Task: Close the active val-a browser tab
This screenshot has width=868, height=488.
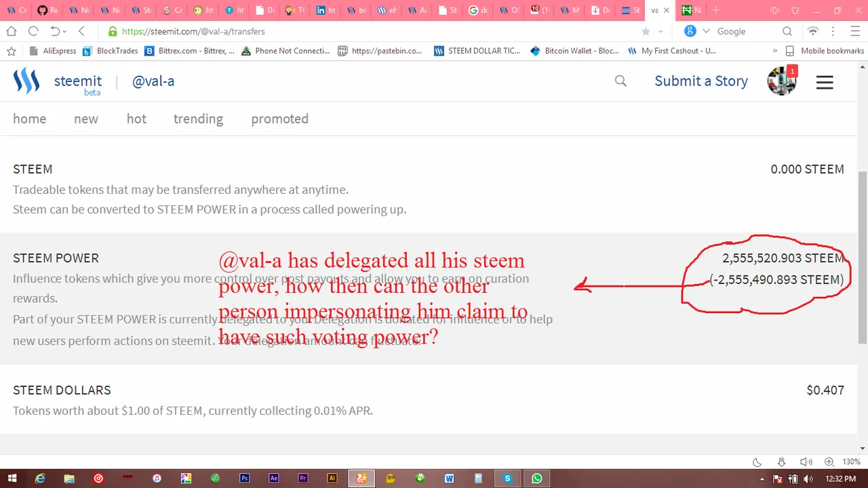Action: tap(667, 10)
